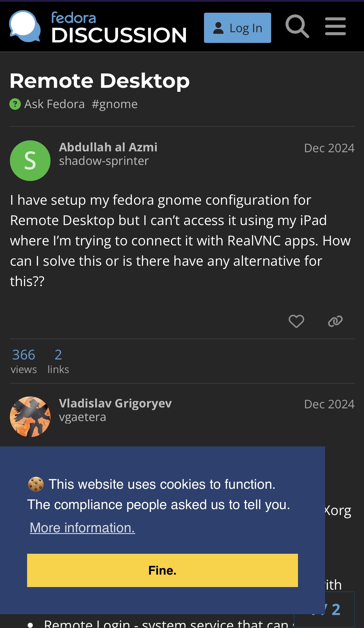The height and width of the screenshot is (628, 364).
Task: Open the Ask Fedora category link
Action: [54, 104]
